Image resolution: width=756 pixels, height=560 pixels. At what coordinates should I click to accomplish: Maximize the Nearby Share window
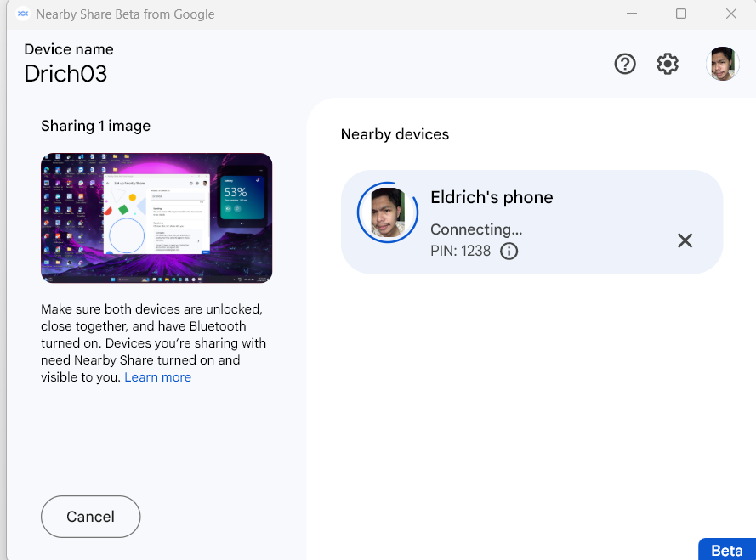[681, 14]
